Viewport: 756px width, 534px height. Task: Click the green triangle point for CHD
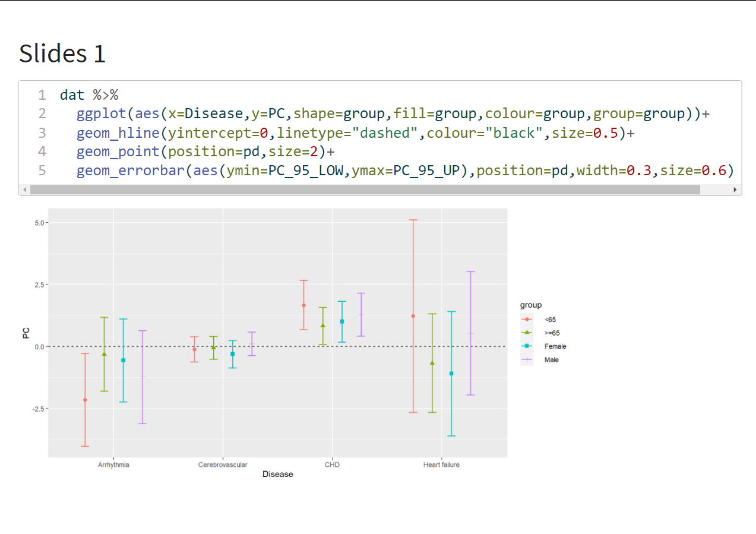[x=322, y=325]
